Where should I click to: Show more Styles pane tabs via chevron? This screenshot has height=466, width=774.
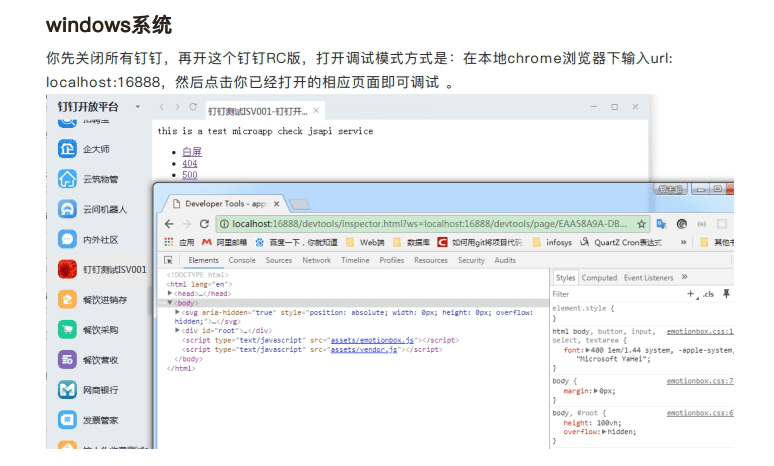coord(685,277)
